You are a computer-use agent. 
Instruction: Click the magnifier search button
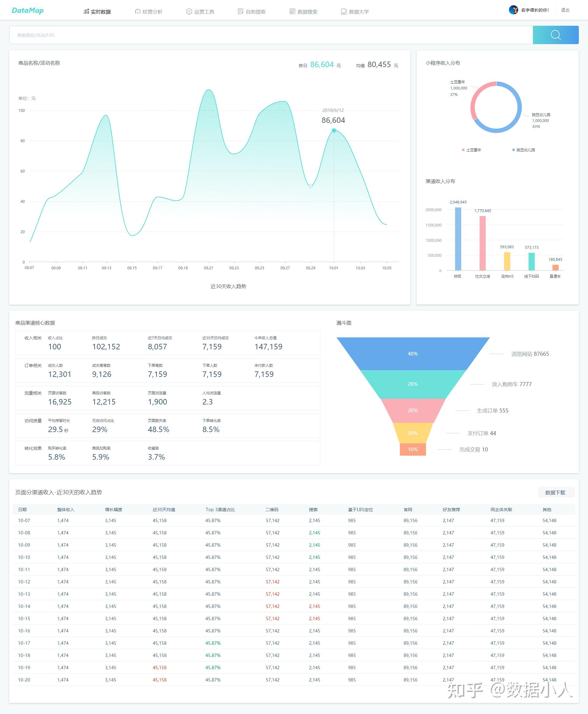point(555,35)
